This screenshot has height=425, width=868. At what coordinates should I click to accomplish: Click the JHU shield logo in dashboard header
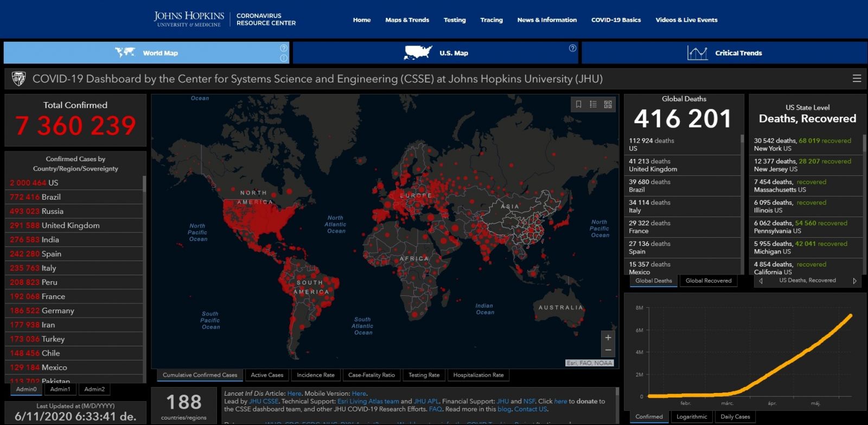pos(18,79)
